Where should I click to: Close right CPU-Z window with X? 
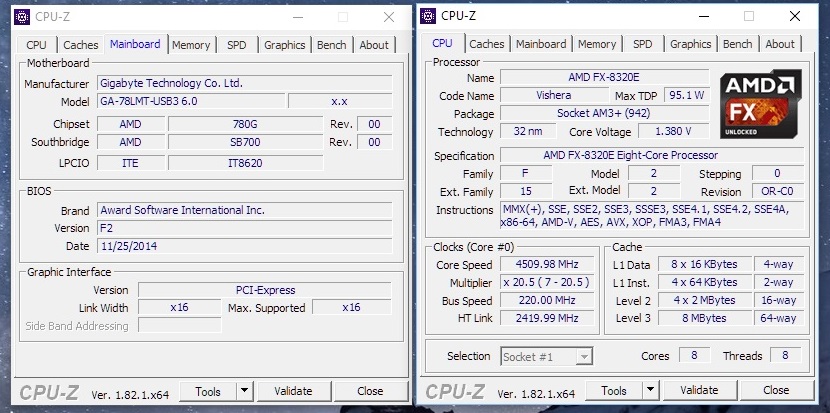795,16
